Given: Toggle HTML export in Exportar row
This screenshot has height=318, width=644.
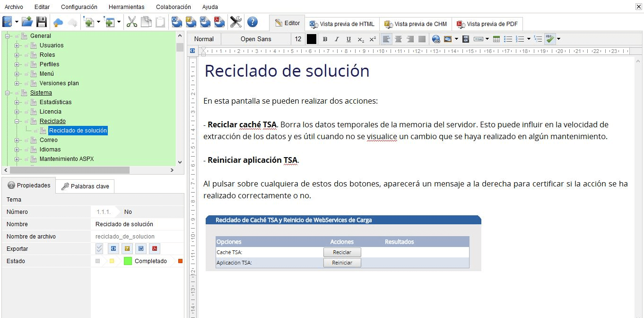Looking at the screenshot, I should click(113, 248).
